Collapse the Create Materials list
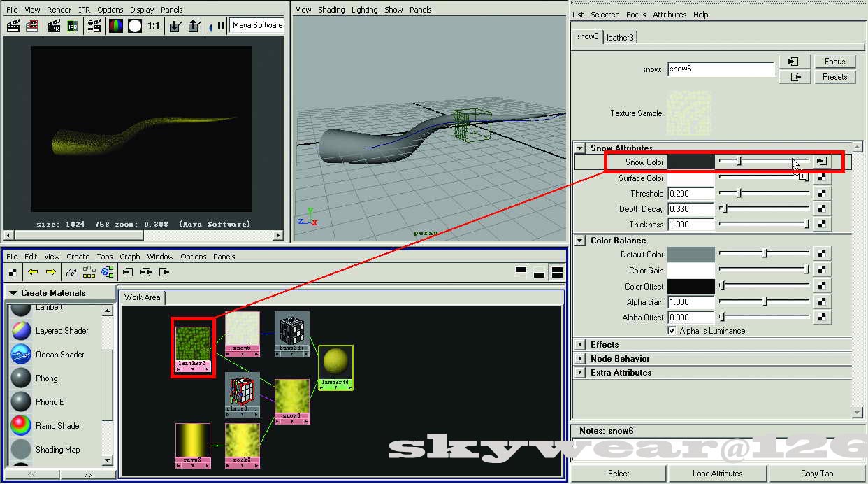The width and height of the screenshot is (868, 484). 13,293
